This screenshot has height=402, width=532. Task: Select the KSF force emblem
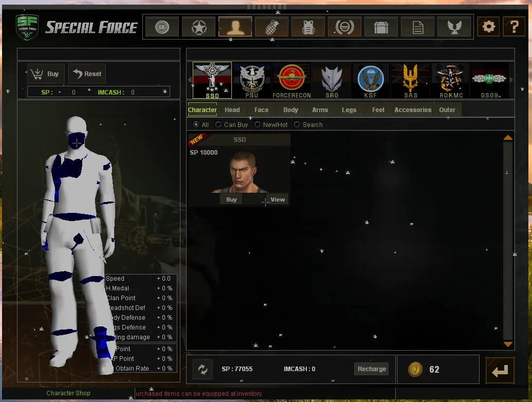[x=371, y=81]
